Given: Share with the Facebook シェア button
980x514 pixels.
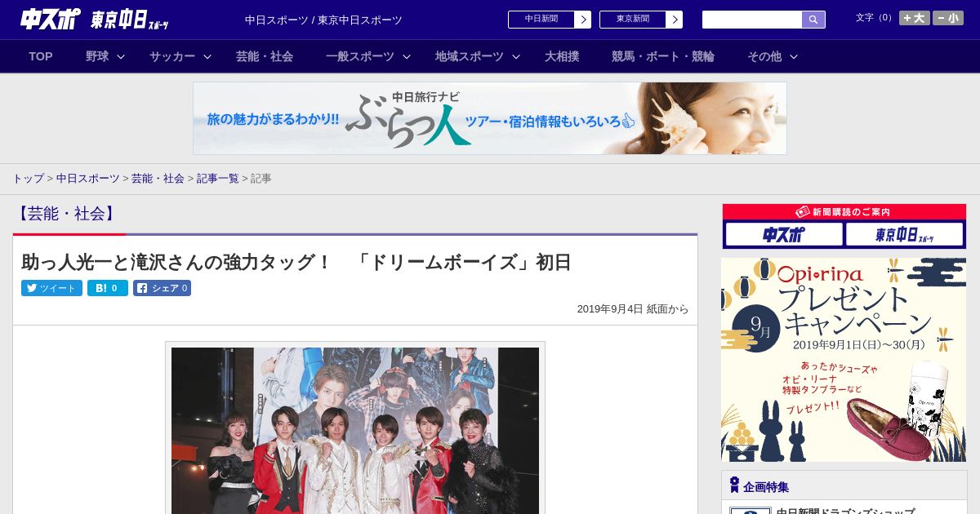Looking at the screenshot, I should [163, 288].
